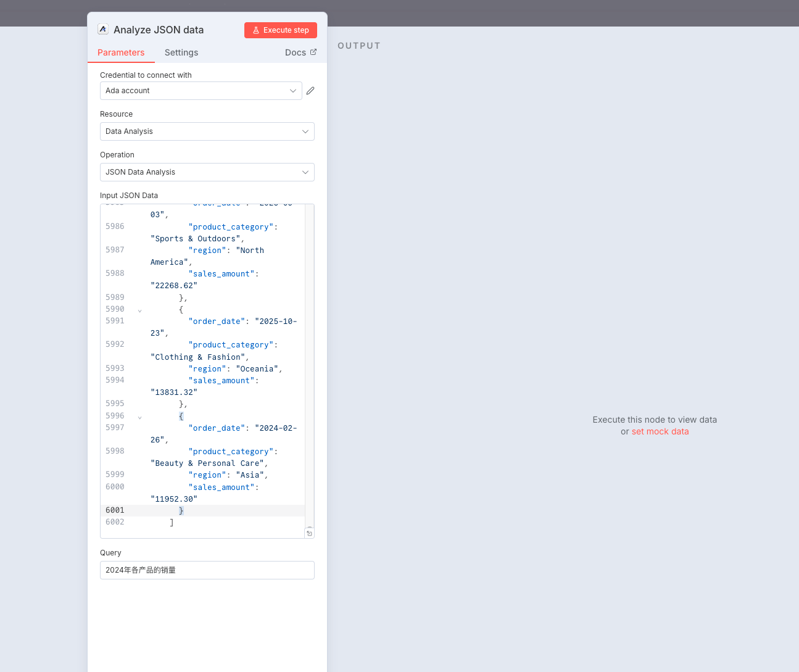The image size is (799, 672).
Task: Click the Query input field
Action: [207, 570]
